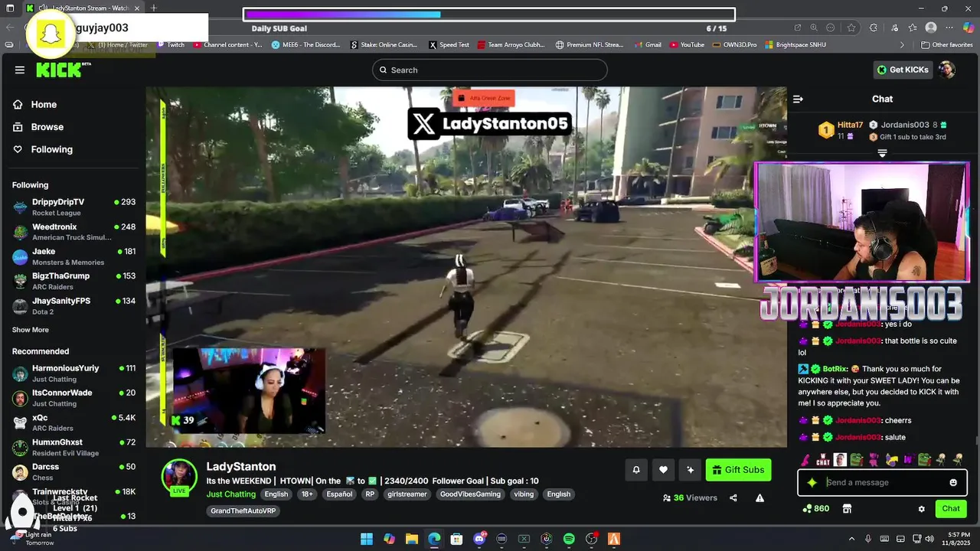Click the sparkle icon beside Gift Subs
The height and width of the screenshot is (551, 980).
pyautogui.click(x=691, y=470)
